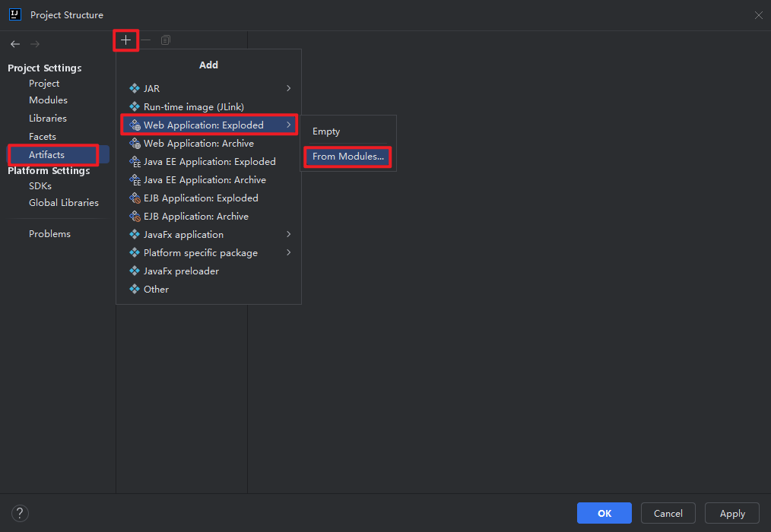Expand the JavaFx application submenu arrow
This screenshot has height=532, width=771.
289,235
